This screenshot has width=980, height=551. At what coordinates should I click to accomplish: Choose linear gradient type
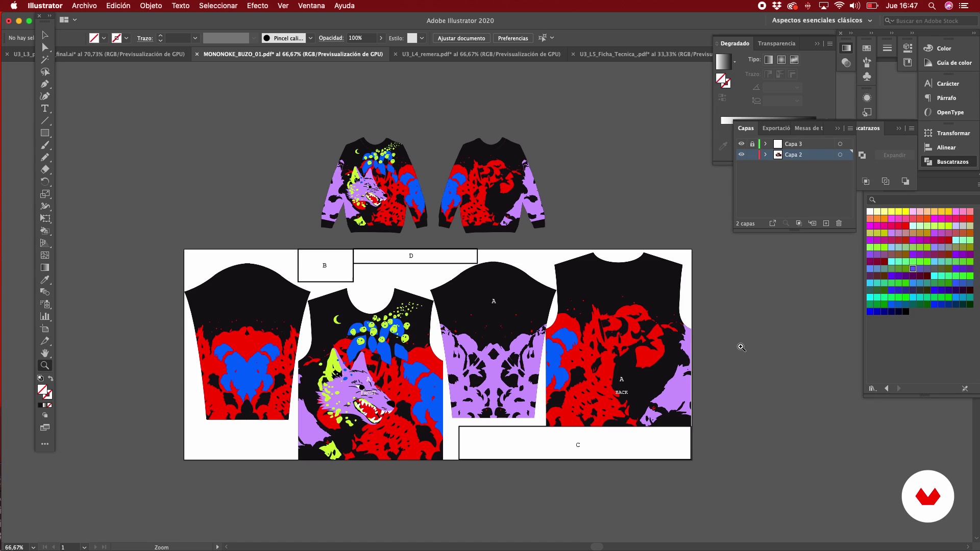769,60
